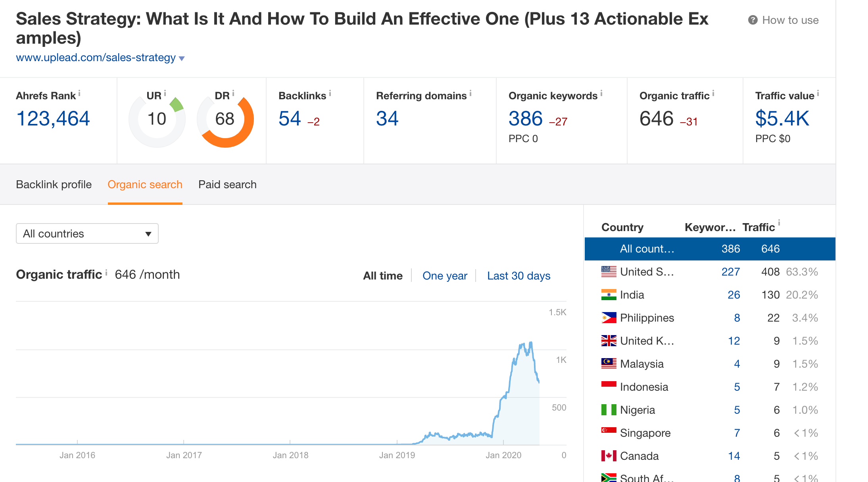Click the United States flag icon
868x482 pixels.
[609, 272]
